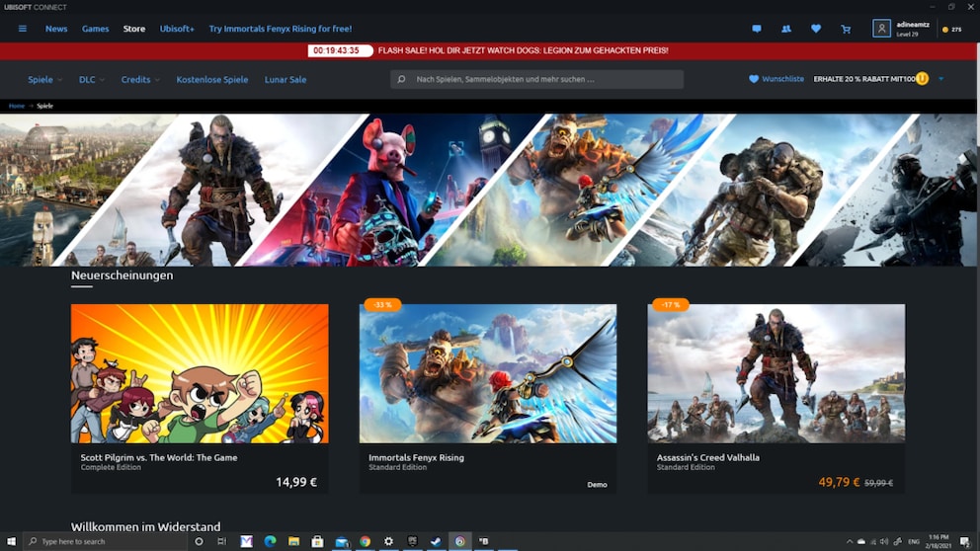Open Microsoft Edge from taskbar

tap(270, 541)
